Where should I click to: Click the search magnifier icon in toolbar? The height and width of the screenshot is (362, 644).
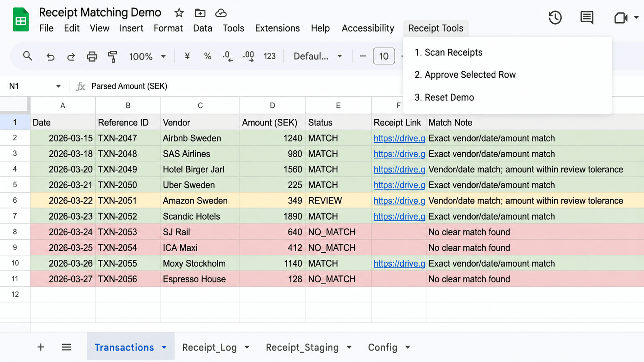(x=27, y=56)
